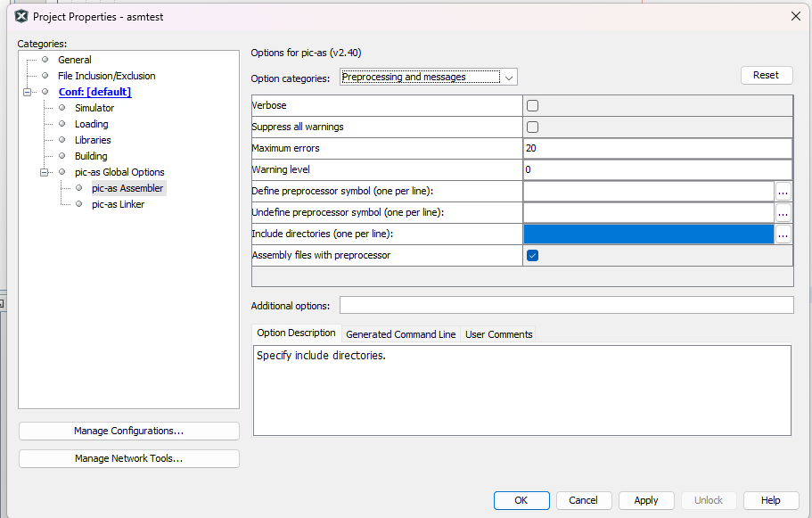
Task: Uncheck Assembly files with preprocessor
Action: point(533,256)
